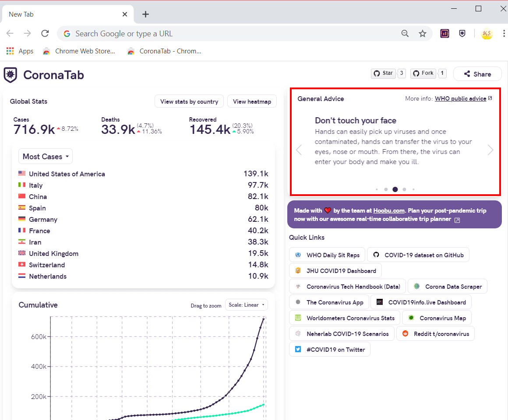Image resolution: width=508 pixels, height=420 pixels.
Task: Select the France row
Action: pyautogui.click(x=143, y=231)
